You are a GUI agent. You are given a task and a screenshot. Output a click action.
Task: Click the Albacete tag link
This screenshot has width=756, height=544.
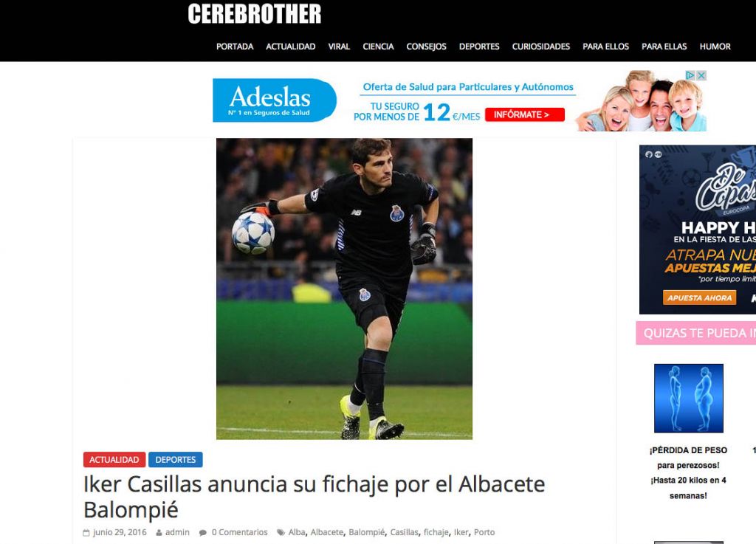coord(327,532)
